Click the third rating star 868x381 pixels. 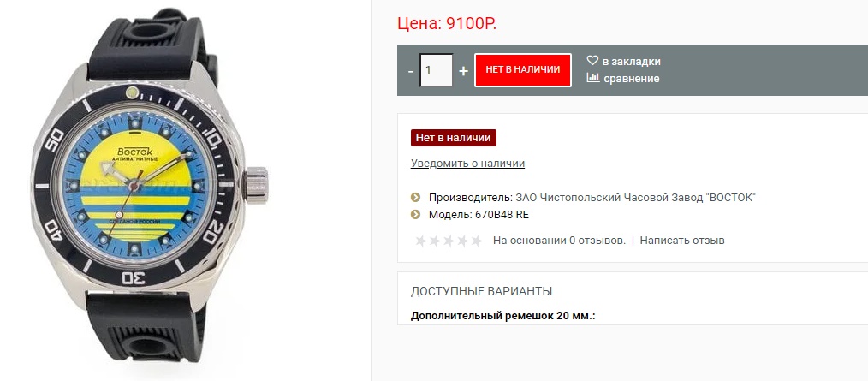[x=449, y=241]
